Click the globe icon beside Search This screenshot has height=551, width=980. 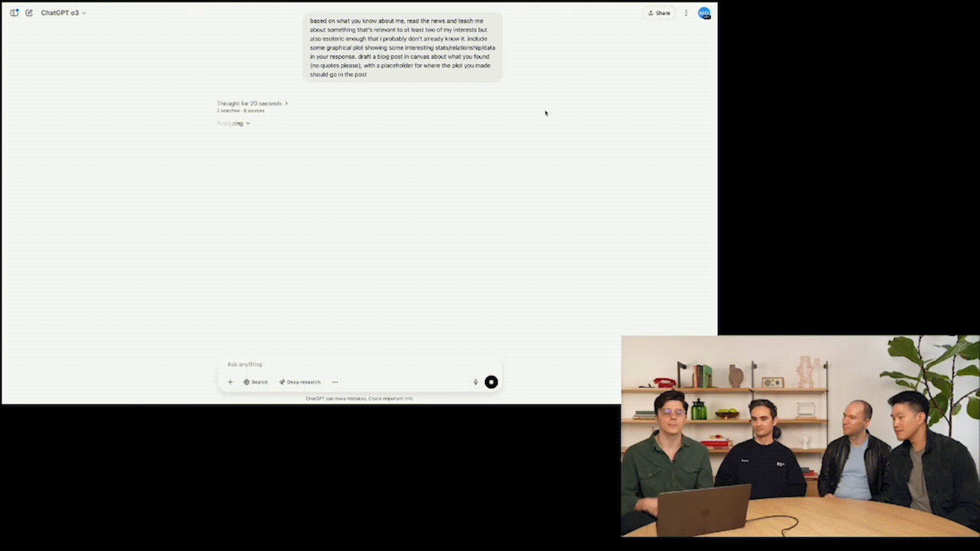[x=247, y=382]
